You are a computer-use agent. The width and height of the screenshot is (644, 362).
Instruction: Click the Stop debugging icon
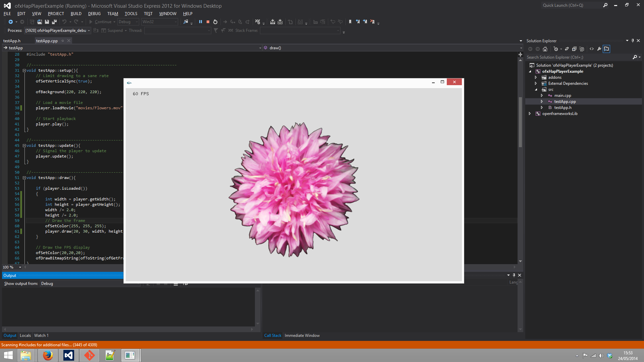(207, 22)
